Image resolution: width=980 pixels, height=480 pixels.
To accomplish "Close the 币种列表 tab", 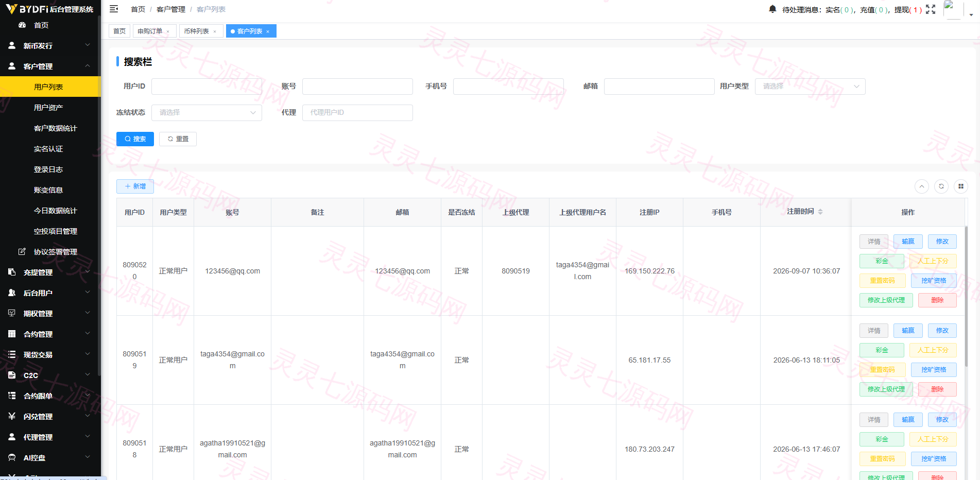I will [215, 31].
